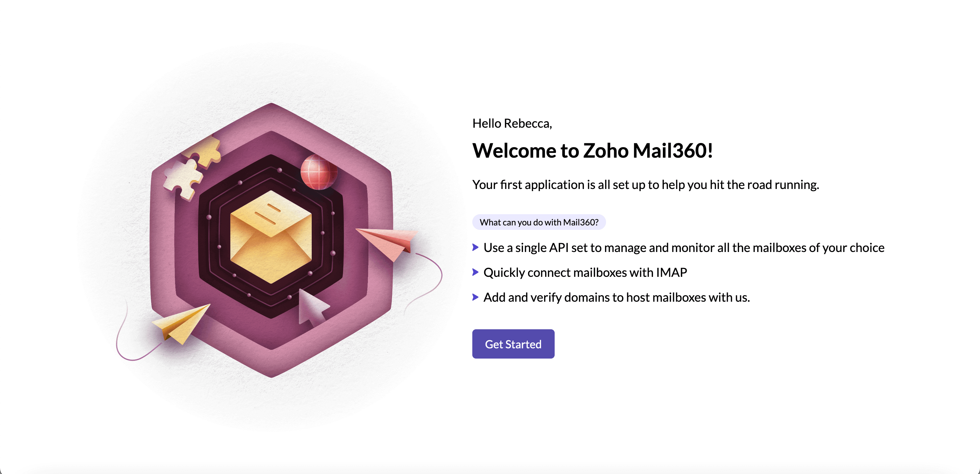980x474 pixels.
Task: Click 'Quickly connect mailboxes with IMAP' text
Action: pyautogui.click(x=585, y=272)
